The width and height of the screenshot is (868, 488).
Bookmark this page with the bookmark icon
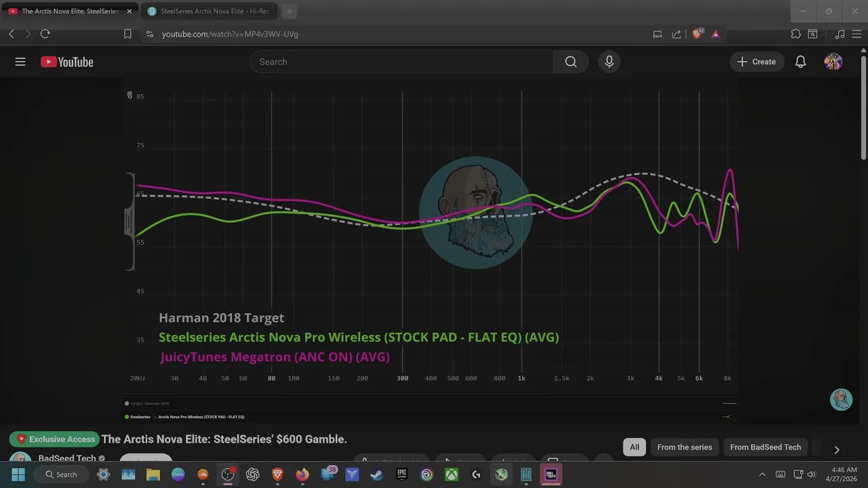pyautogui.click(x=127, y=34)
